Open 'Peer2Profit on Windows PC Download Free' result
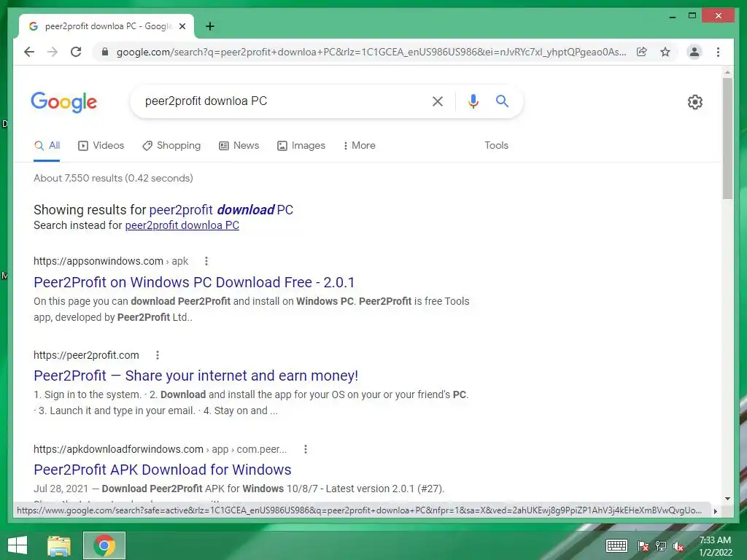Viewport: 747px width, 560px height. pos(194,282)
